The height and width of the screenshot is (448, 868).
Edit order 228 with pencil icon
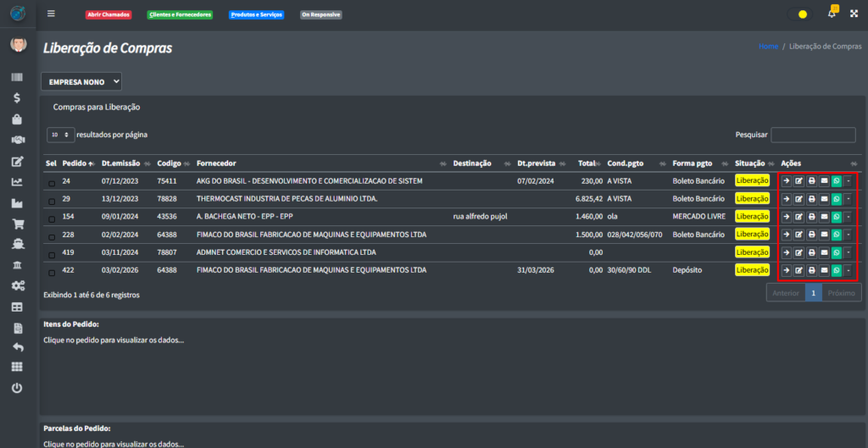[x=798, y=235]
